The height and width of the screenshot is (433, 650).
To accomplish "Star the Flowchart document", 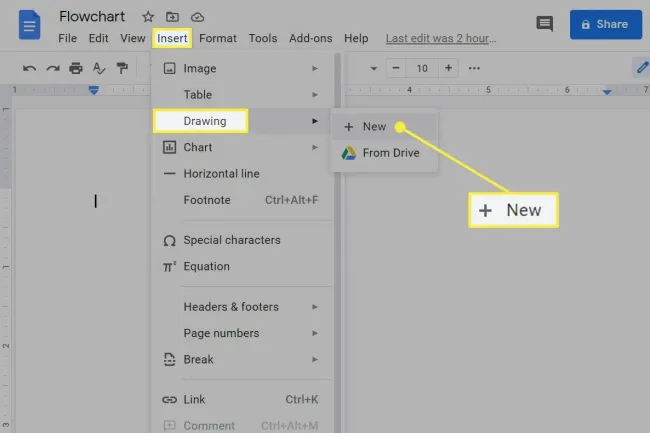I will (x=148, y=17).
